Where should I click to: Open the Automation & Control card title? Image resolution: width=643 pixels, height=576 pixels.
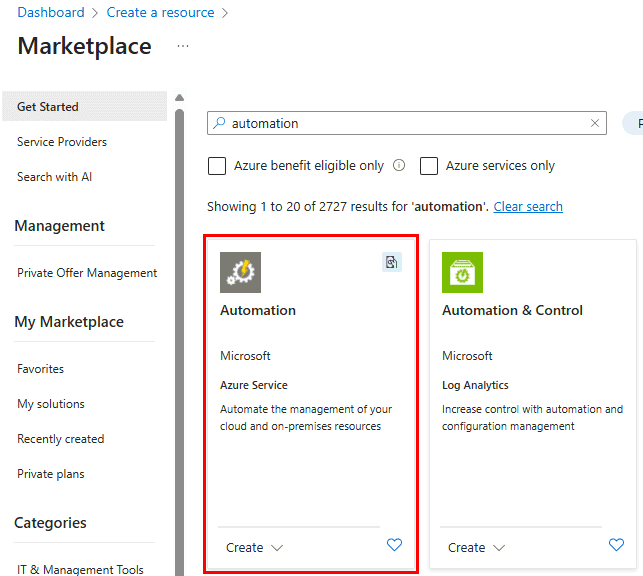point(512,310)
